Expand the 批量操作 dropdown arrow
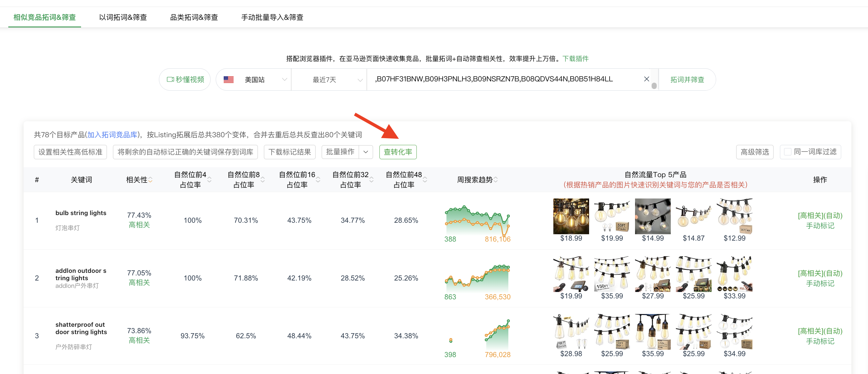Viewport: 868px width, 374px height. [366, 152]
